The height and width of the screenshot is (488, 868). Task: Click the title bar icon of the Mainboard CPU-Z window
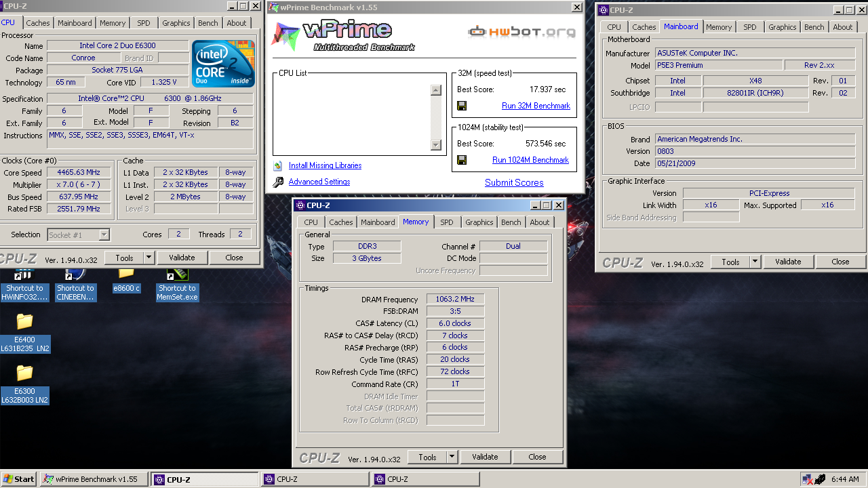pos(604,10)
